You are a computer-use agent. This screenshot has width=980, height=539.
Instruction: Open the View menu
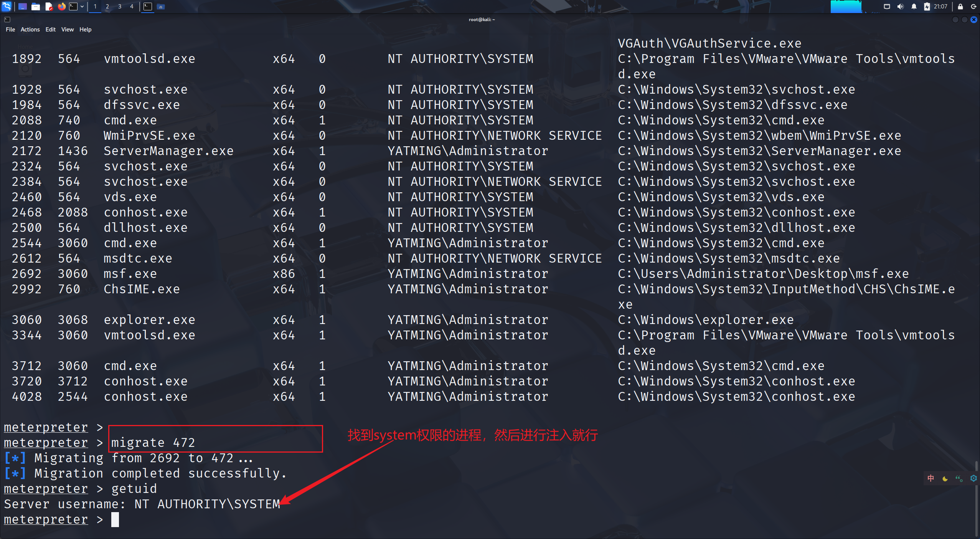pos(67,30)
